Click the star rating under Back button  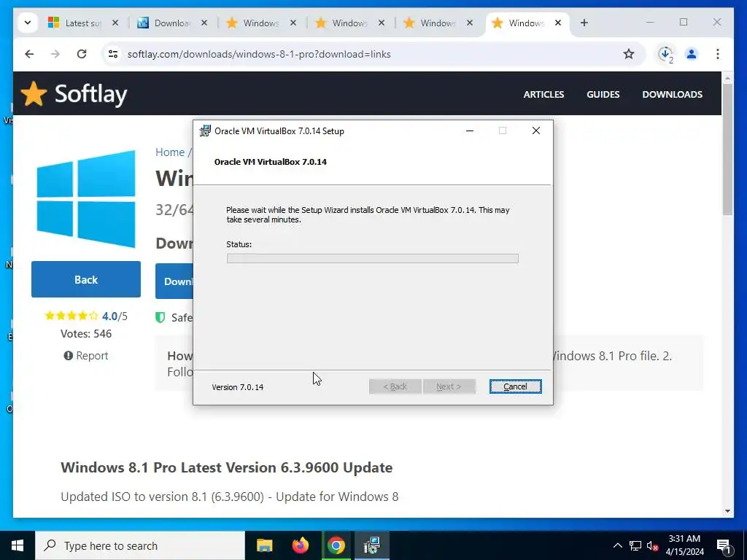pyautogui.click(x=71, y=316)
